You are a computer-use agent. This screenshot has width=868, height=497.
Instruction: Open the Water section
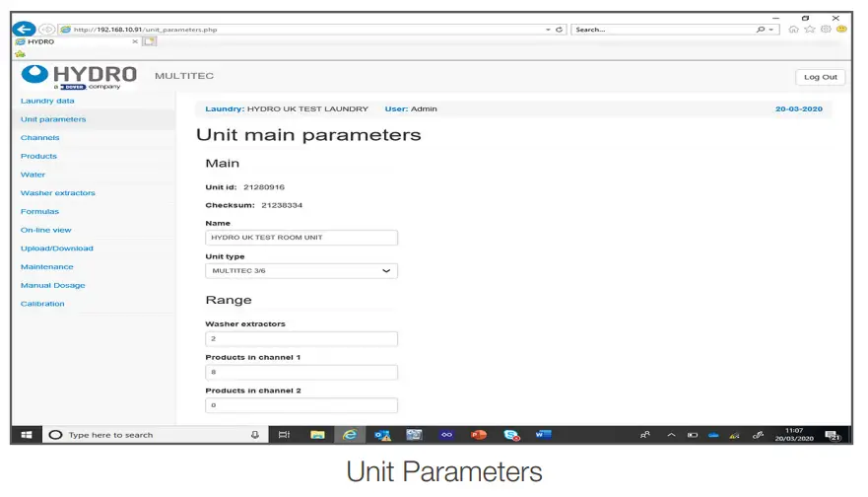click(x=33, y=175)
